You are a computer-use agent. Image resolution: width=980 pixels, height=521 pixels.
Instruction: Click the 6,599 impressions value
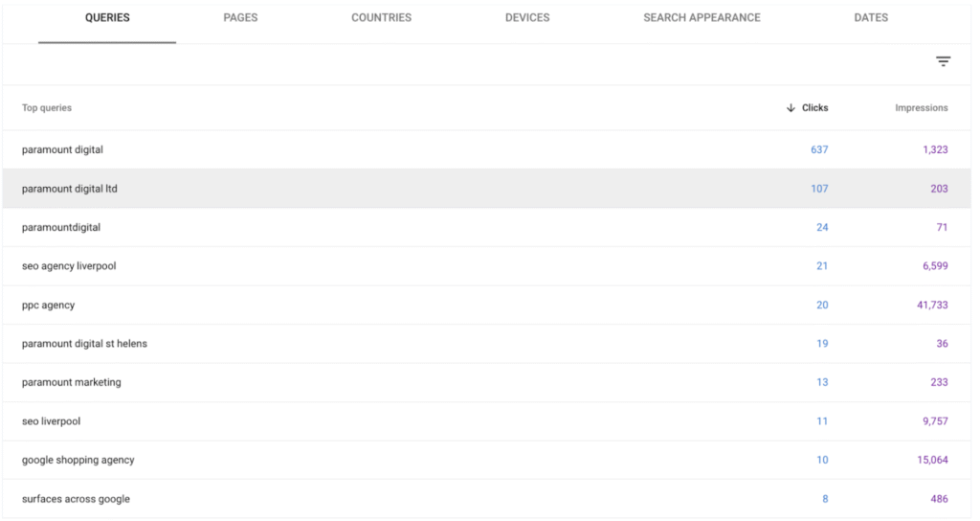pyautogui.click(x=935, y=266)
